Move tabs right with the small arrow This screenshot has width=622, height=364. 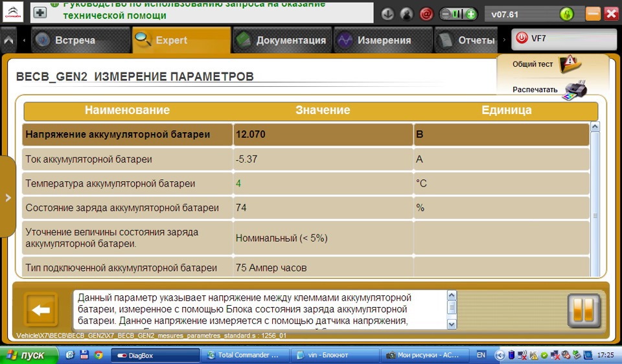(504, 40)
